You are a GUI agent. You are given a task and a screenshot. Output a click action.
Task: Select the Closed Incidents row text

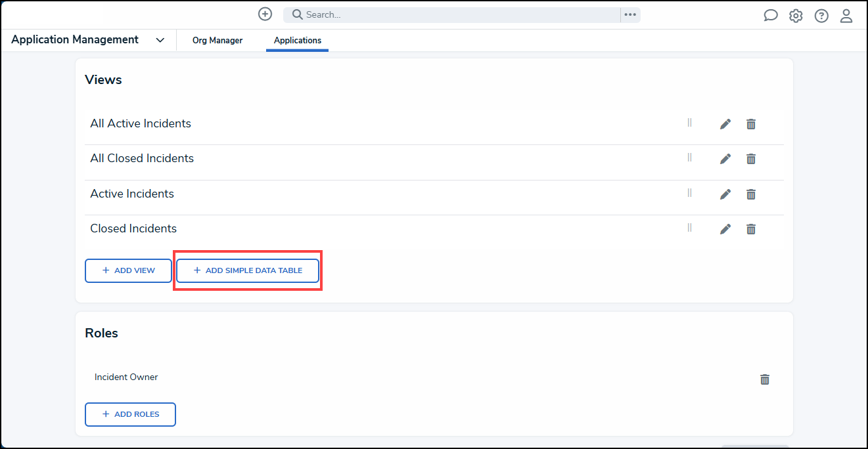pos(133,228)
